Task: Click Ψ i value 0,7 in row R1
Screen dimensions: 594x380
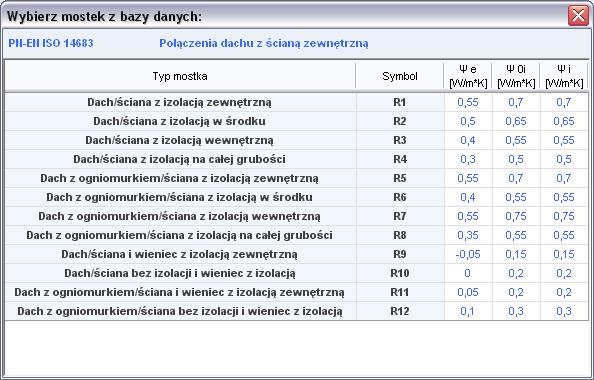Action: coord(564,102)
